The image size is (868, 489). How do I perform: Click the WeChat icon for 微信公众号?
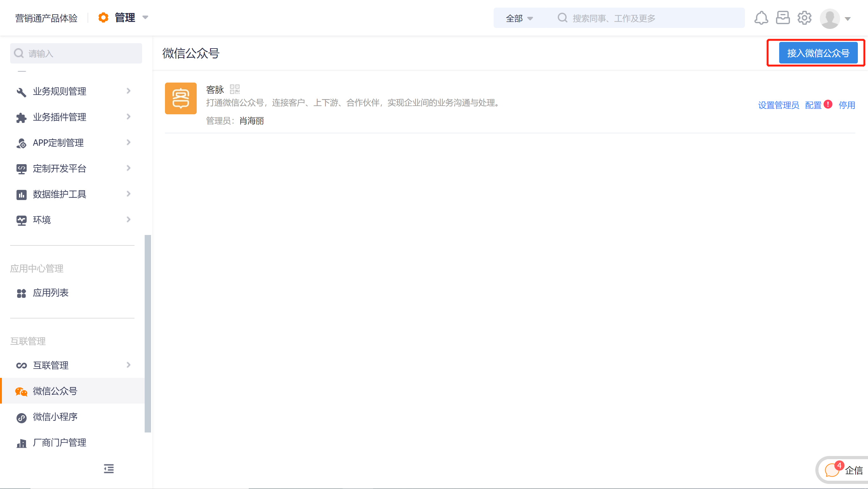point(21,391)
